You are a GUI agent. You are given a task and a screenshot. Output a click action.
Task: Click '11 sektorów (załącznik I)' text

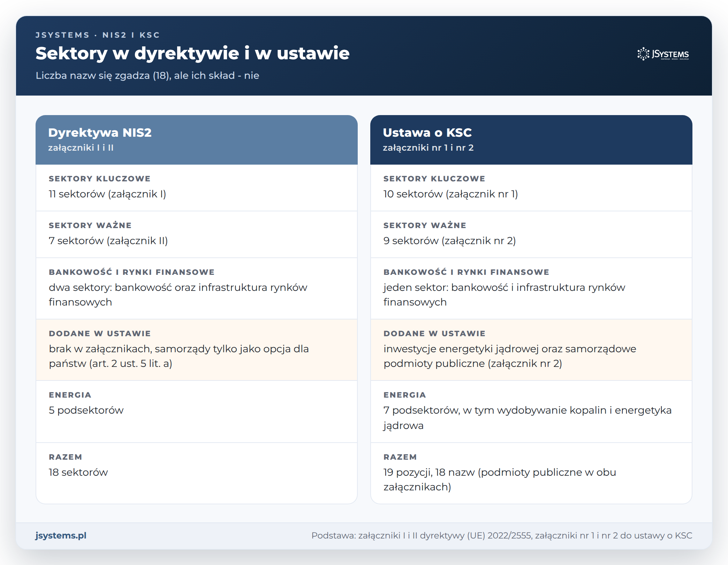tap(107, 194)
